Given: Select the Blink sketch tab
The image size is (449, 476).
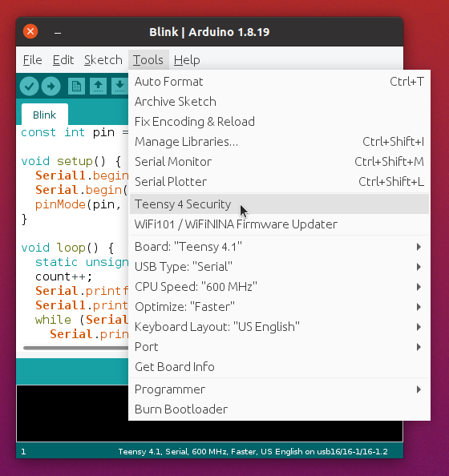Looking at the screenshot, I should pos(45,115).
